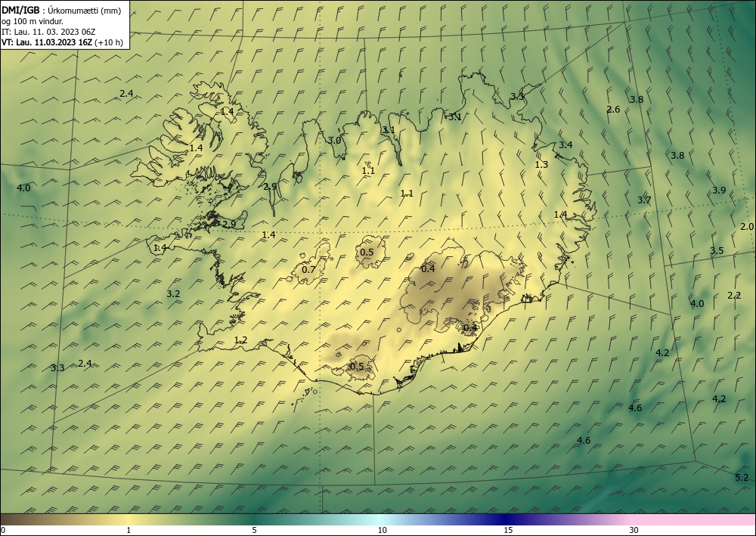Select the 1.3 value in northeast Iceland

pyautogui.click(x=541, y=164)
